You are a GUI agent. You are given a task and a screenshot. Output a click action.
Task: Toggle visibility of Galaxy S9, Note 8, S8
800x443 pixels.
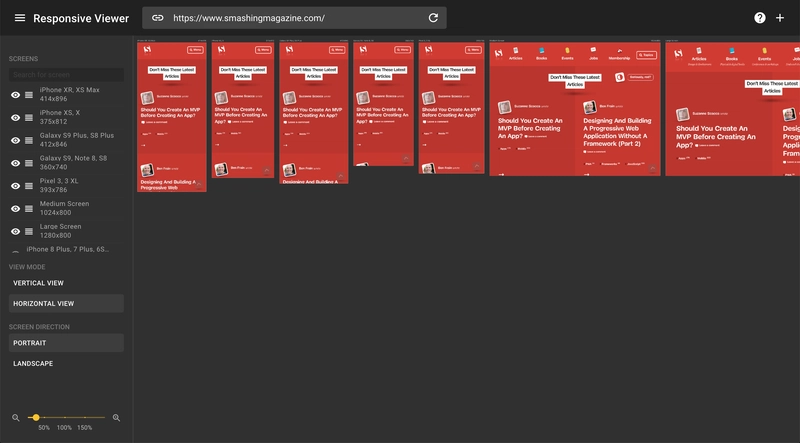(16, 163)
